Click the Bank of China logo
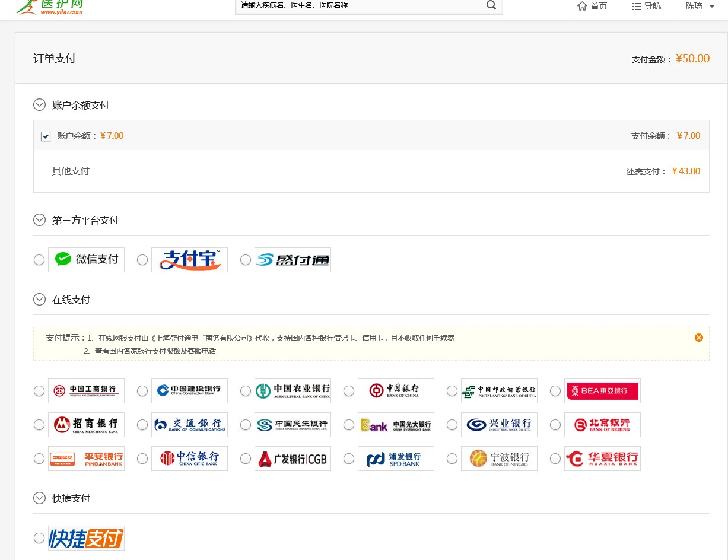 click(x=396, y=391)
